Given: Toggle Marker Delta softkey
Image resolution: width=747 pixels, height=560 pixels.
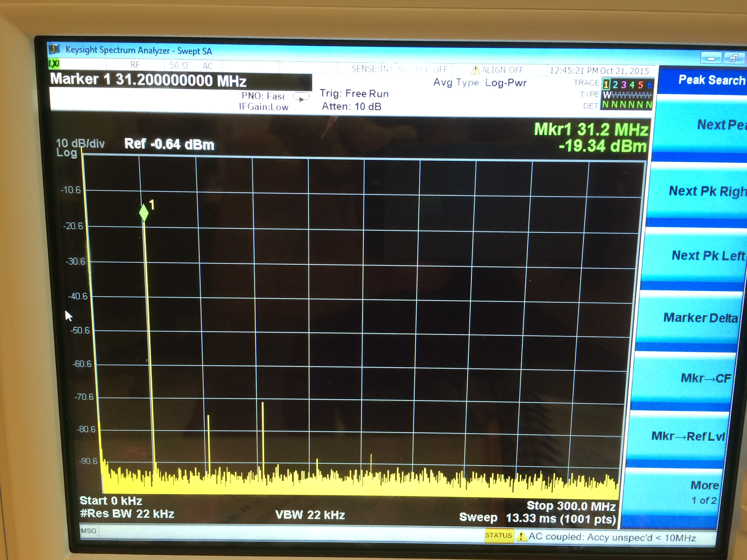Looking at the screenshot, I should 700,318.
